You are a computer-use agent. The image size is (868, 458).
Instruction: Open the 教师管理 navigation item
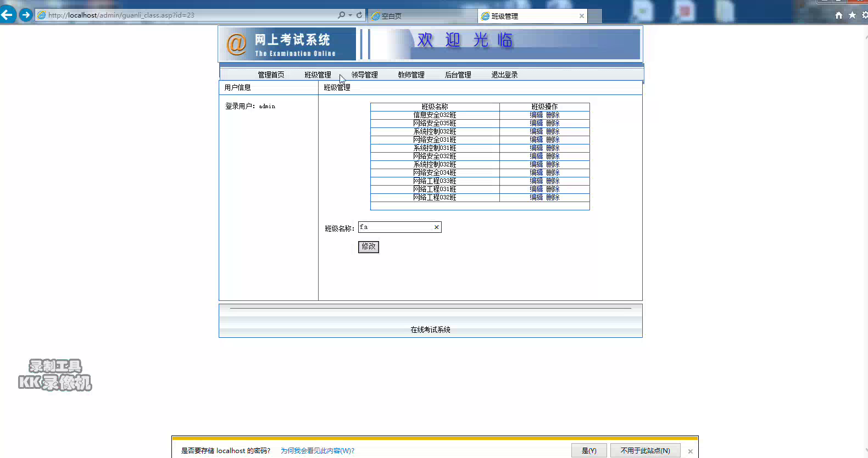[411, 75]
